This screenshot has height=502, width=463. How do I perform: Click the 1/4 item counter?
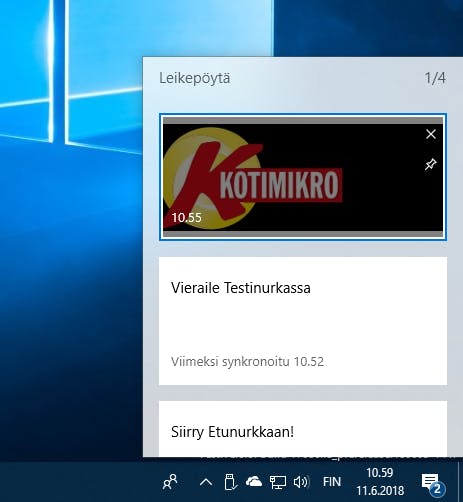435,78
